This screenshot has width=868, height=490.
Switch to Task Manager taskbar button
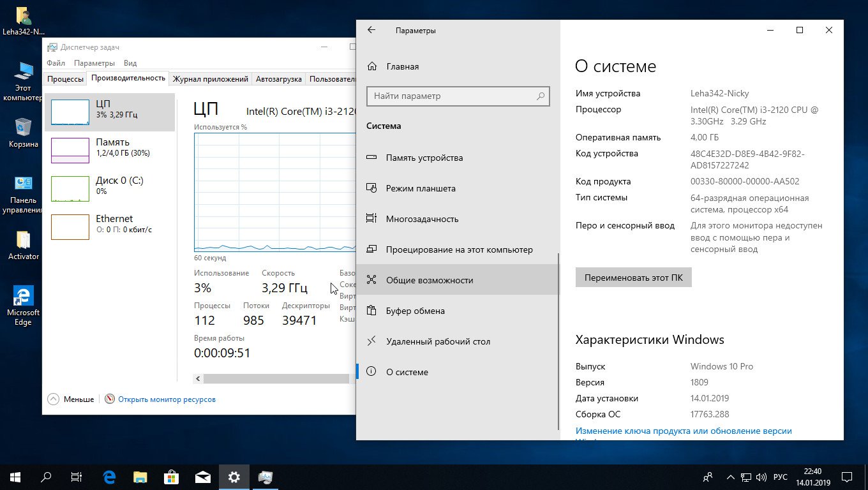coord(265,477)
